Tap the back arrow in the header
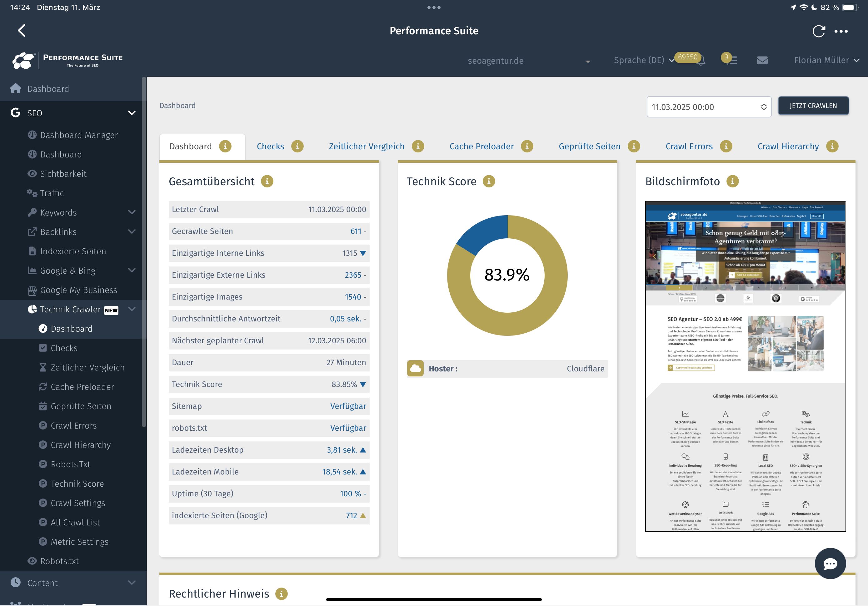868x606 pixels. (22, 31)
